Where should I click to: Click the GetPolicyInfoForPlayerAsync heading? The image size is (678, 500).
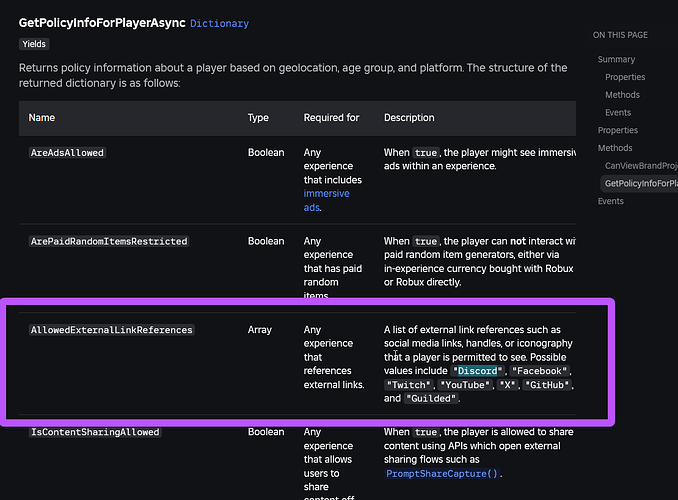(102, 23)
